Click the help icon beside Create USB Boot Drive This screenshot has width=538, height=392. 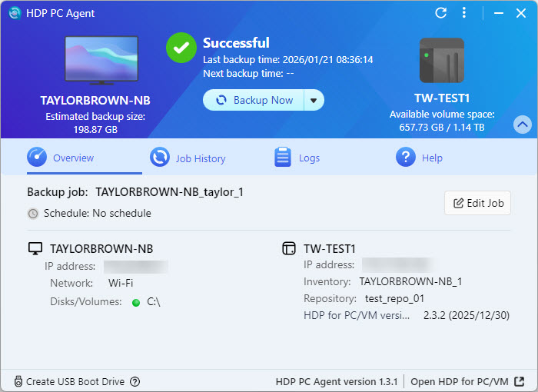135,381
